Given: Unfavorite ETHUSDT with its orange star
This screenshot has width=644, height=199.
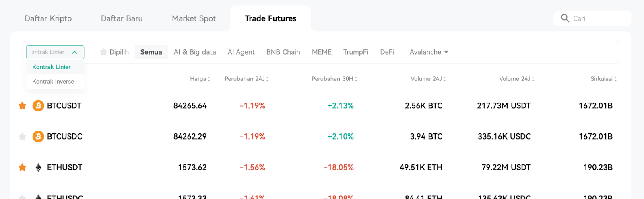Looking at the screenshot, I should tap(23, 168).
